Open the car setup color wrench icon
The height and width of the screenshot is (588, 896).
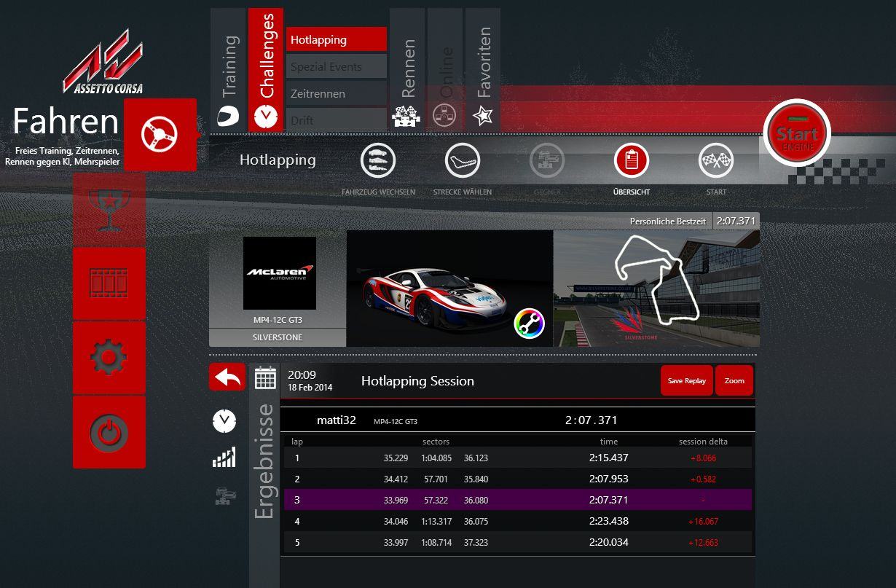[530, 324]
